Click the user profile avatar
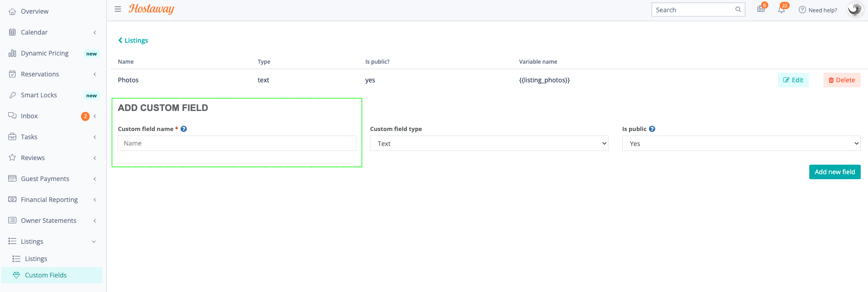The image size is (868, 292). coord(855,10)
